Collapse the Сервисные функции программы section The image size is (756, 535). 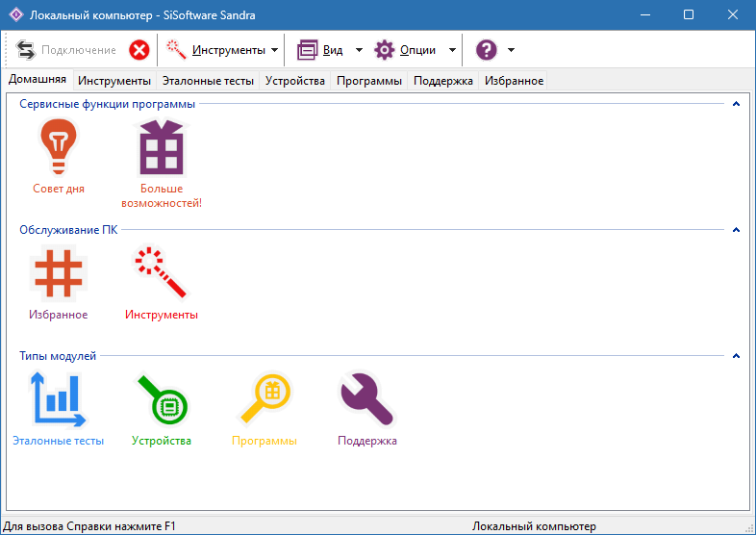(x=736, y=104)
